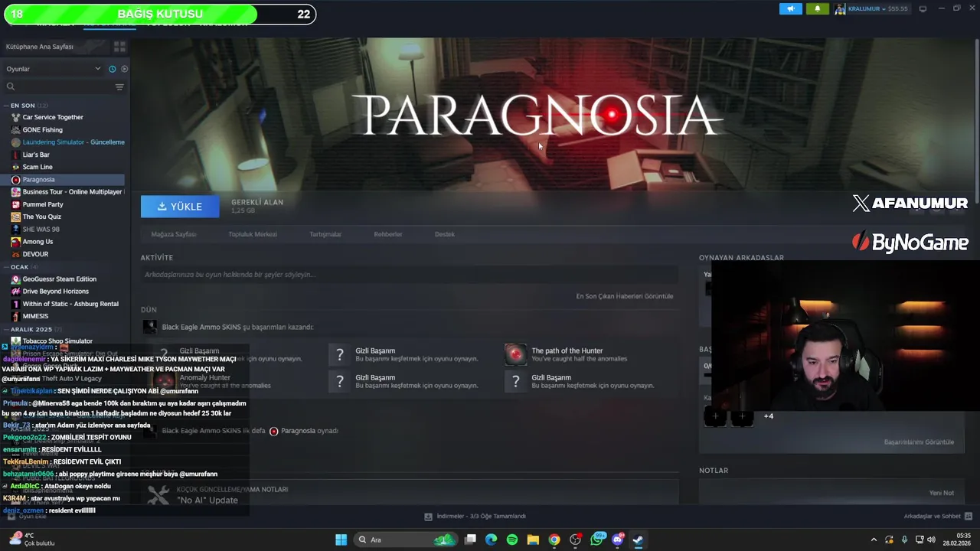Select GeoGuessr Steam Edition in library
The height and width of the screenshot is (551, 980).
click(60, 279)
